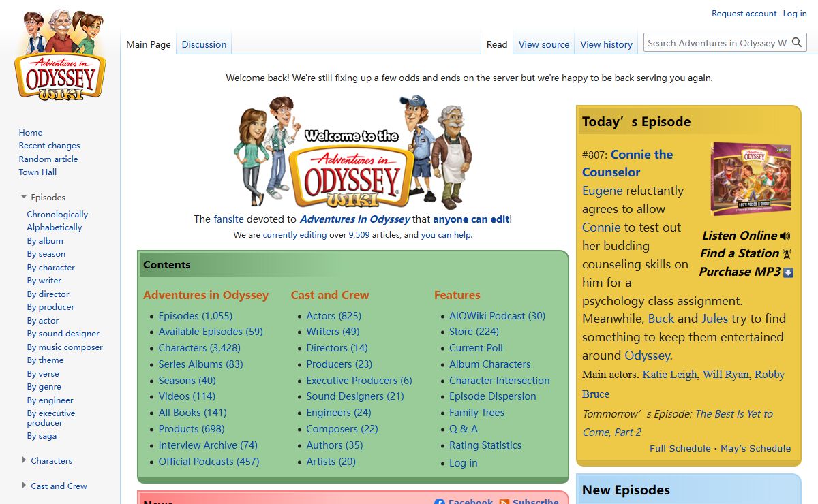Browse episodes By executive producer
The height and width of the screenshot is (504, 818).
point(51,418)
